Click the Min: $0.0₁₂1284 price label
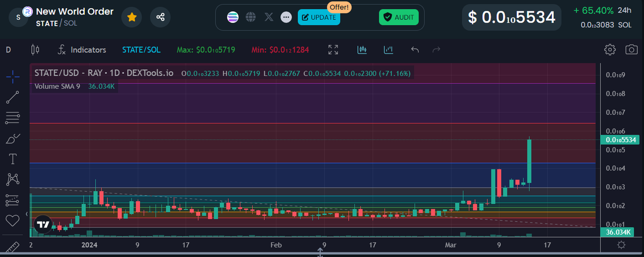Viewport: 644px width, 257px height. pyautogui.click(x=281, y=50)
